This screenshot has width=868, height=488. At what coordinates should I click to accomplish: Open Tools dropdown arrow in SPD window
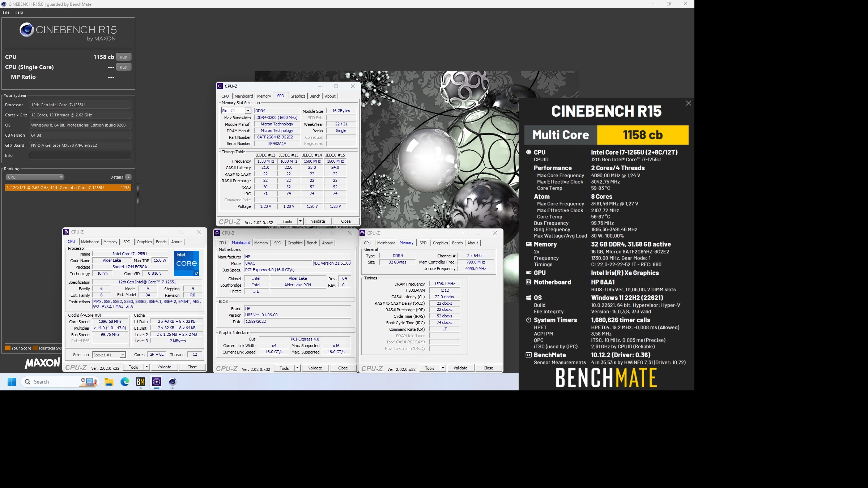coord(300,221)
